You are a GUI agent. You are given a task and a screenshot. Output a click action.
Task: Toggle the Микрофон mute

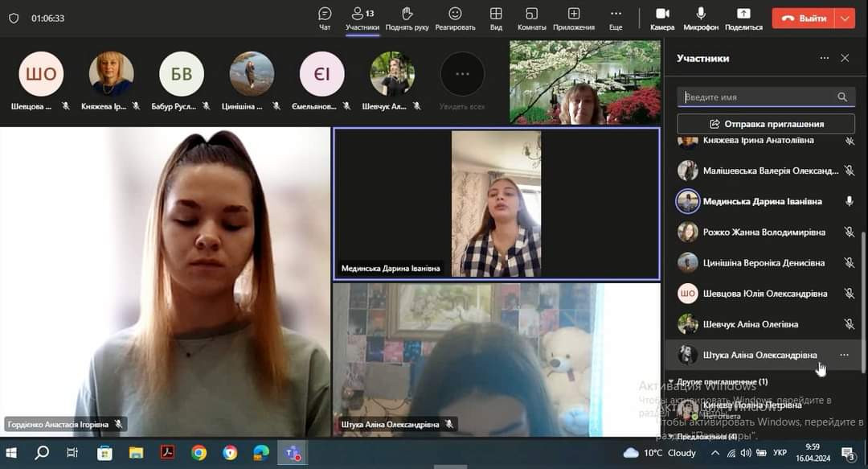(701, 19)
